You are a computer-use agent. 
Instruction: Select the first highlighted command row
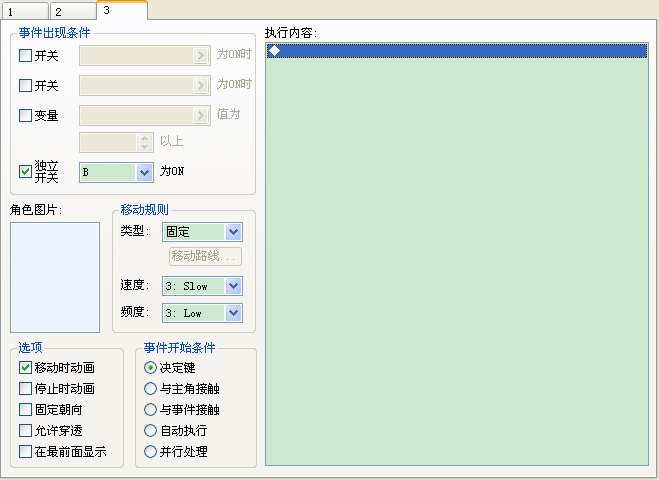tap(457, 51)
